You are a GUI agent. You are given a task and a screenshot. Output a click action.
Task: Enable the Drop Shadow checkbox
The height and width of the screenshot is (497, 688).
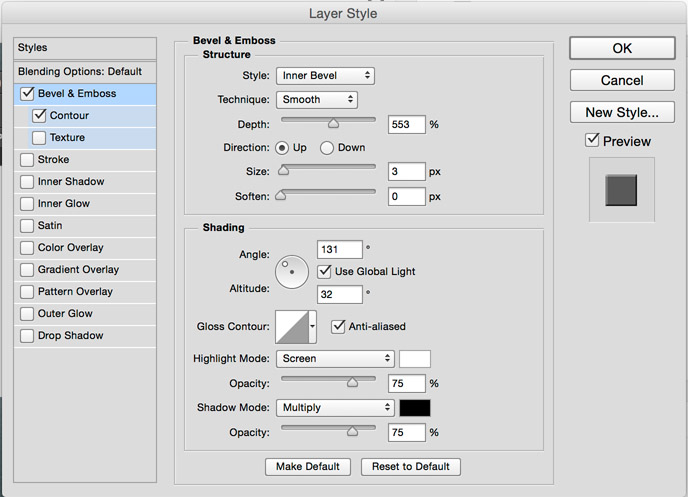(x=27, y=336)
